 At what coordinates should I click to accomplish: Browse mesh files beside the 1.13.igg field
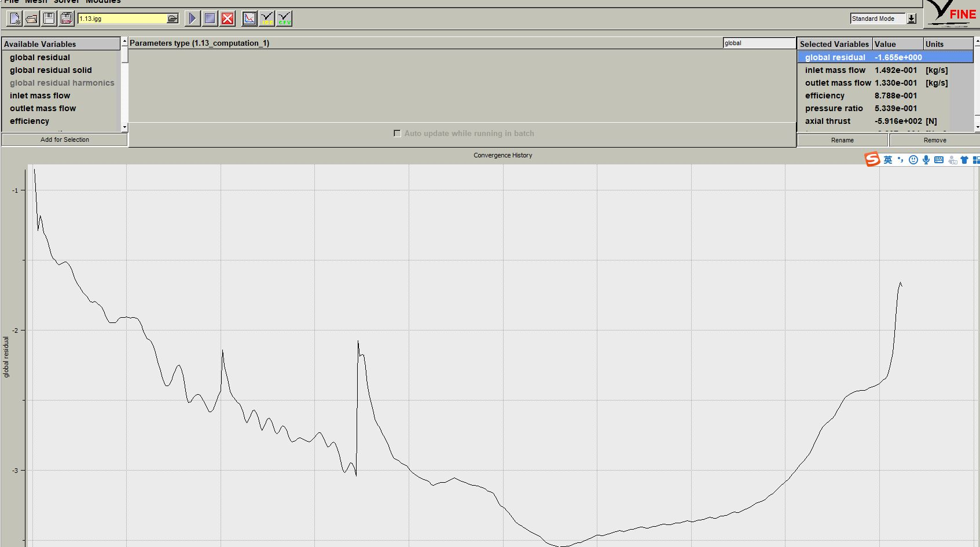(x=172, y=19)
